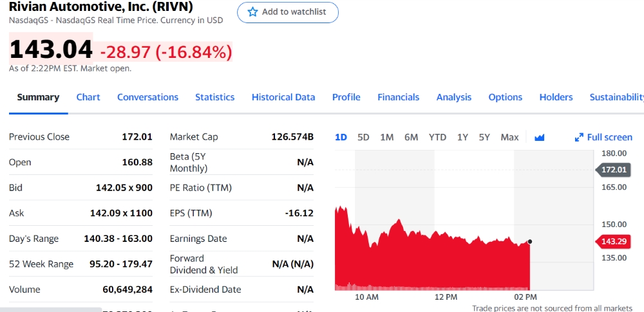Image resolution: width=644 pixels, height=312 pixels.
Task: Select the YTD chart range
Action: point(437,138)
